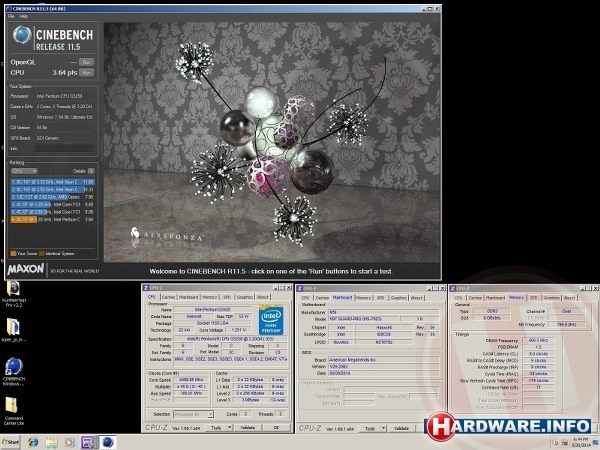Switch to Caches tab in first CPU-Z window
This screenshot has width=600, height=450.
click(168, 297)
